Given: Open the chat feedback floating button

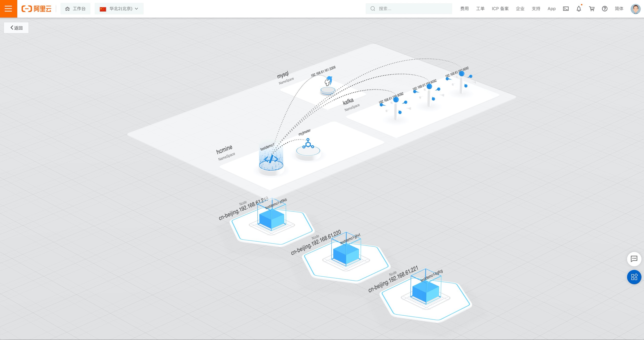Looking at the screenshot, I should [x=634, y=259].
